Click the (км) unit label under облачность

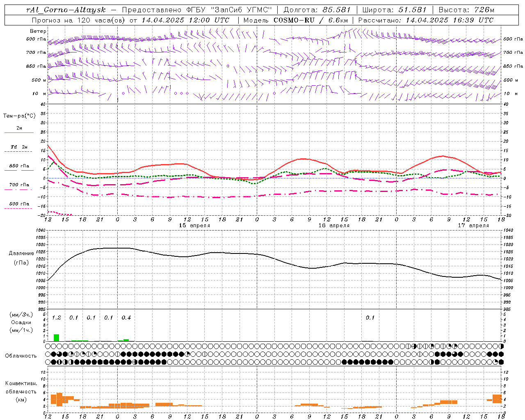click(21, 399)
